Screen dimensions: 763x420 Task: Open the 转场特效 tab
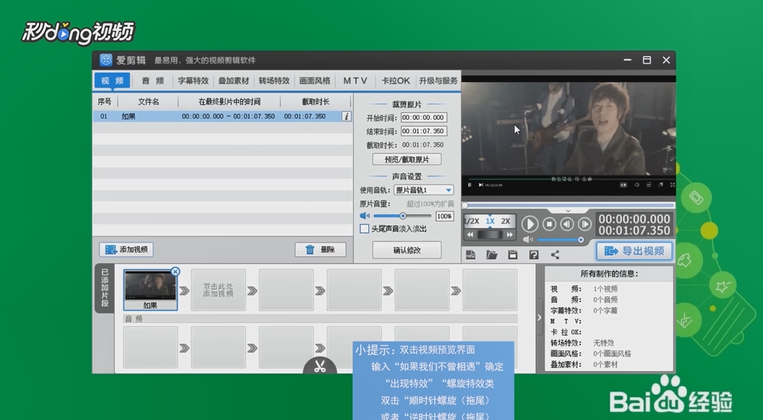[x=274, y=81]
